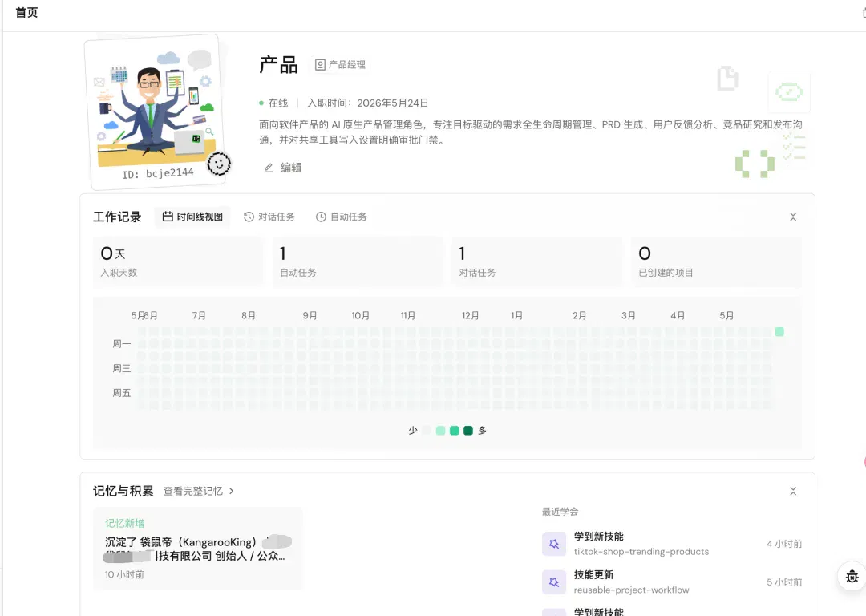Screen dimensions: 866x616
Task: Open the 产品经理 role tag
Action: point(340,65)
